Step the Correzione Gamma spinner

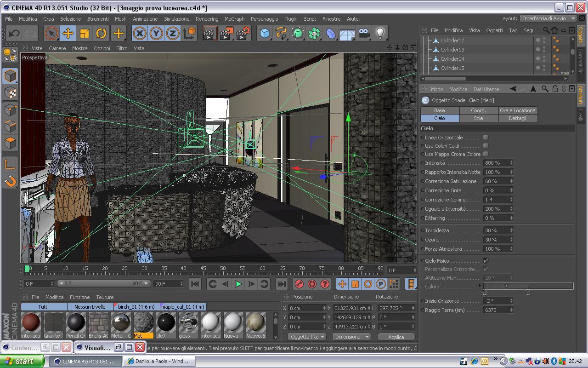[x=511, y=200]
